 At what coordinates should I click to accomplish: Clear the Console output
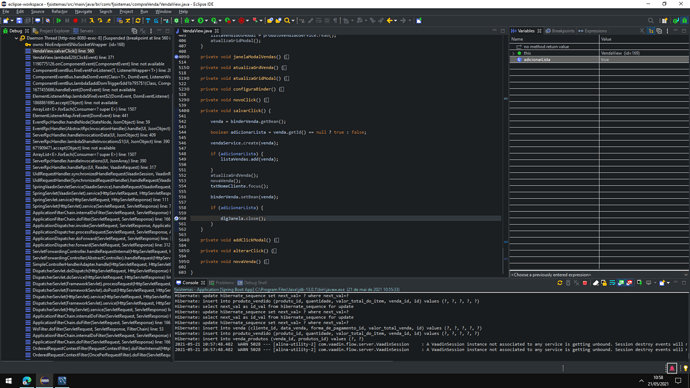pyautogui.click(x=596, y=283)
